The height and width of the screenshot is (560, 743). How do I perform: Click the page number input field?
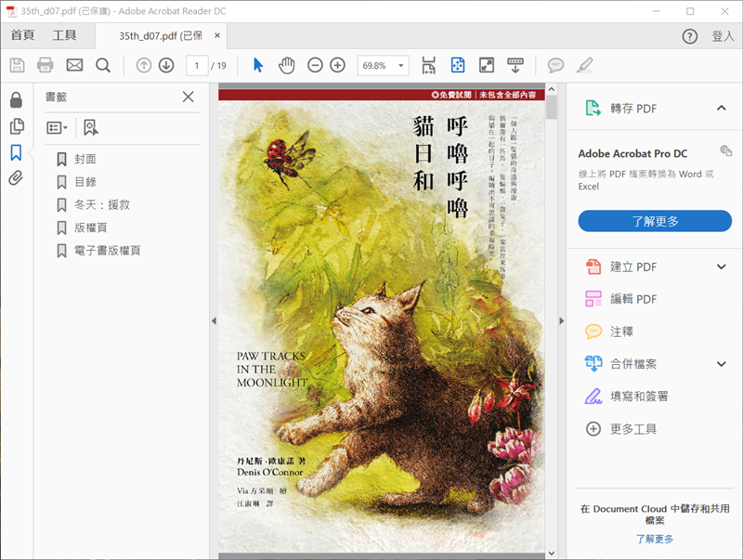tap(196, 65)
